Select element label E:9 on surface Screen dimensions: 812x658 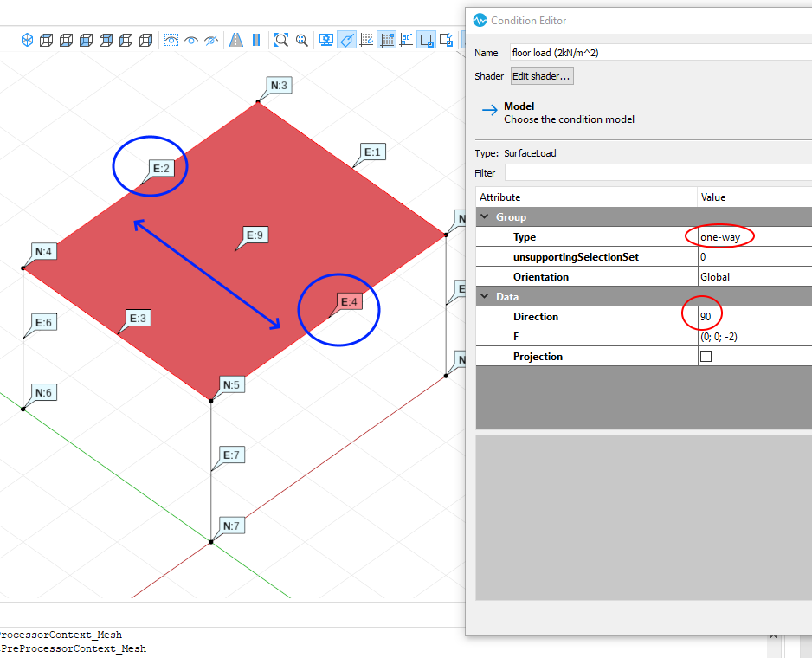pos(255,235)
